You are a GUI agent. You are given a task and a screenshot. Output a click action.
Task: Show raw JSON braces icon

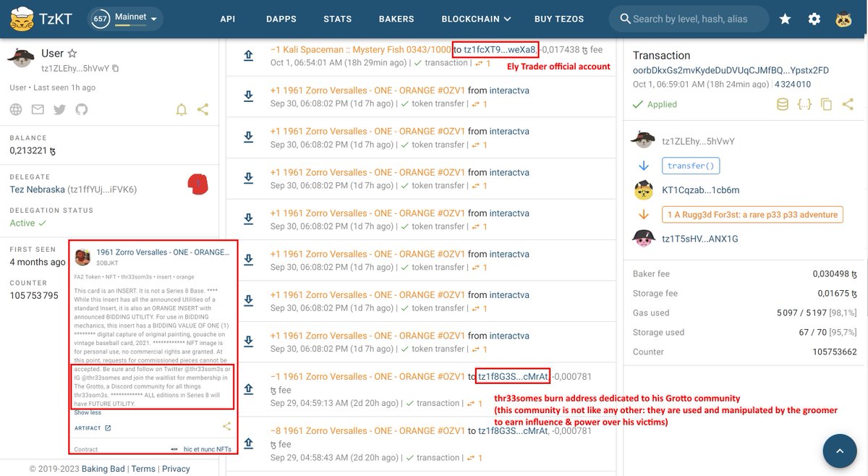coord(804,104)
